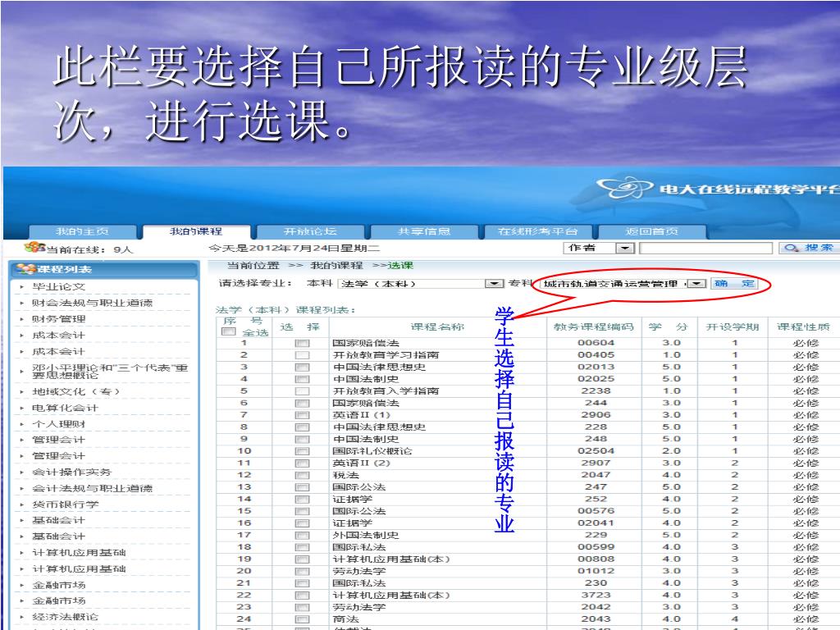The image size is (840, 630).
Task: Check the box for 开放教育学习指南
Action: click(302, 355)
